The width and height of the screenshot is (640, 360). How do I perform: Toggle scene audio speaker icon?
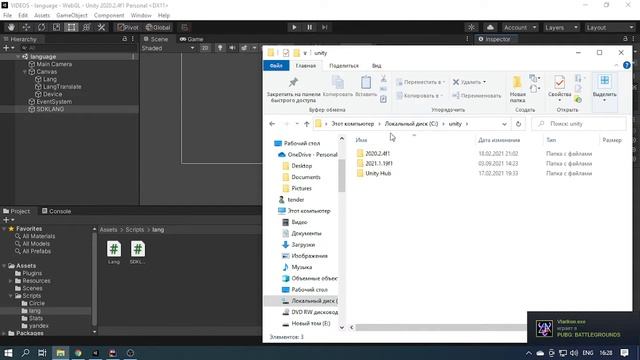[x=232, y=48]
